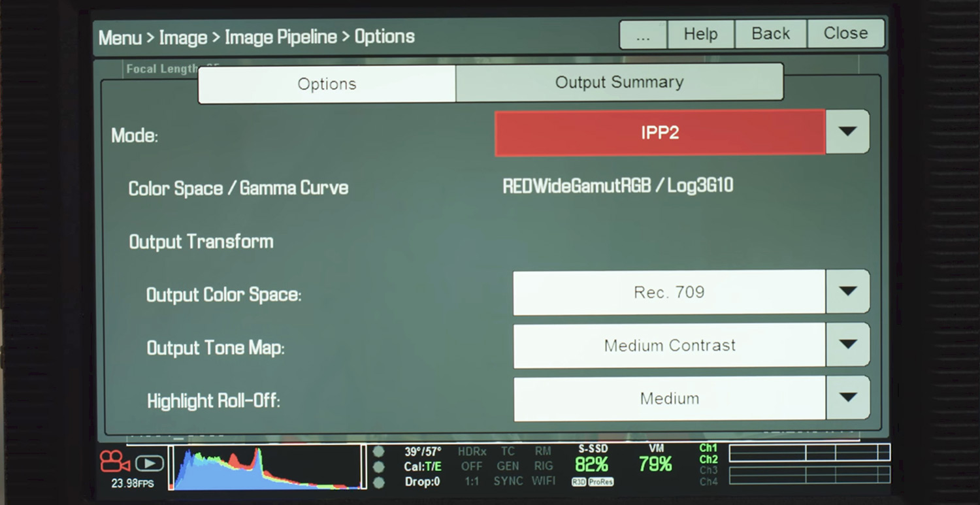Open the Help button

coord(700,34)
